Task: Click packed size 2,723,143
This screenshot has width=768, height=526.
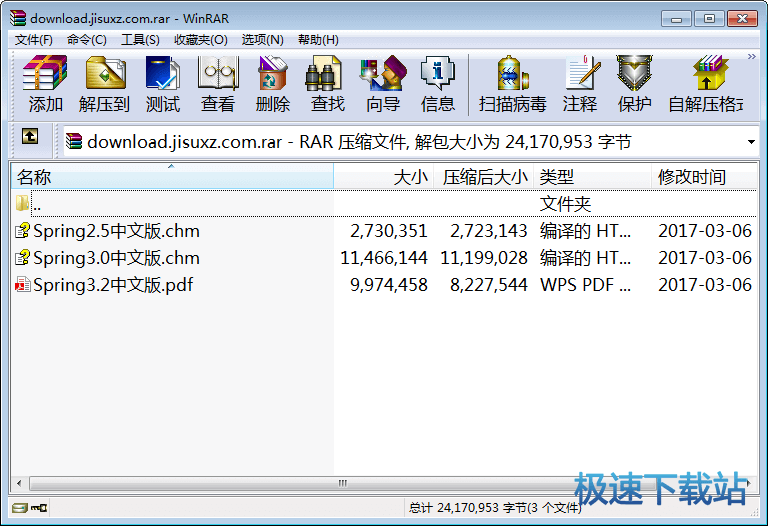Action: (489, 231)
